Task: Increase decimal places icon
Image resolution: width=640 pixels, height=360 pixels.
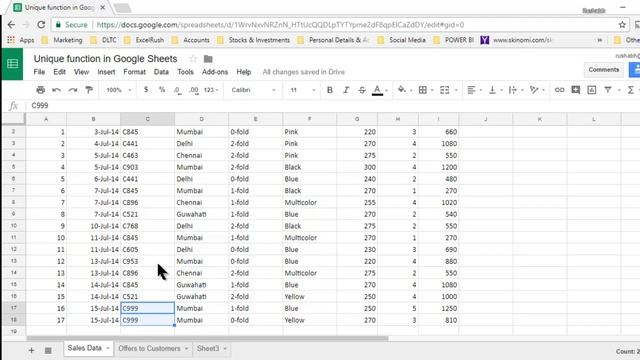Action: [x=193, y=90]
